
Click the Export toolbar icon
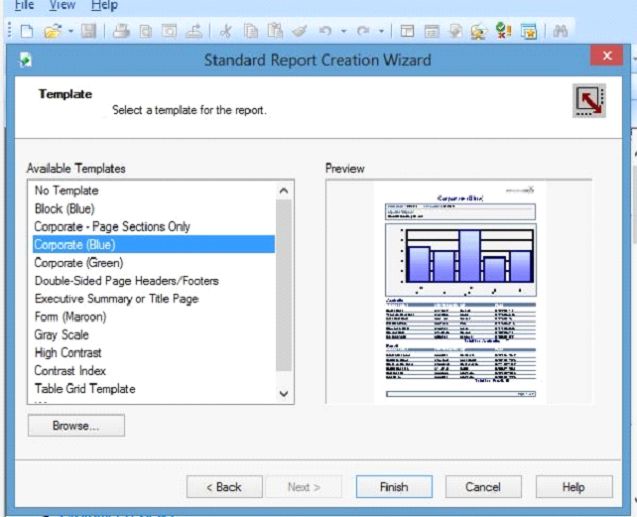click(x=194, y=31)
